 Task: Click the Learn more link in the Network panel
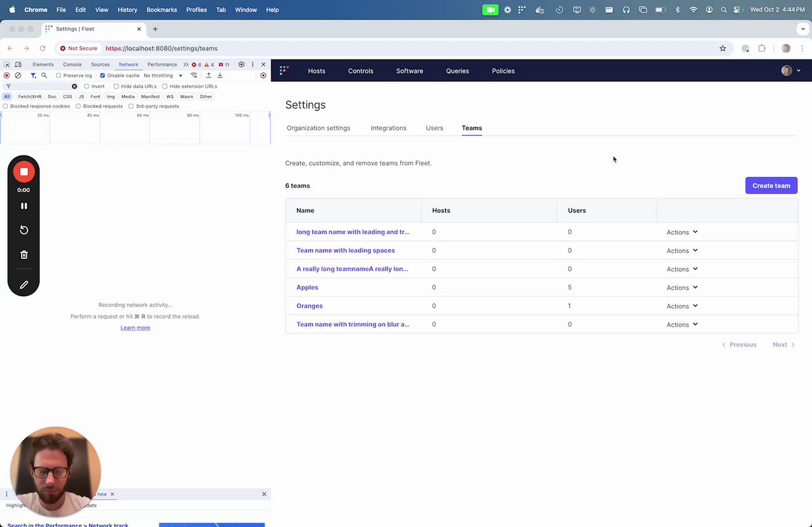click(135, 328)
